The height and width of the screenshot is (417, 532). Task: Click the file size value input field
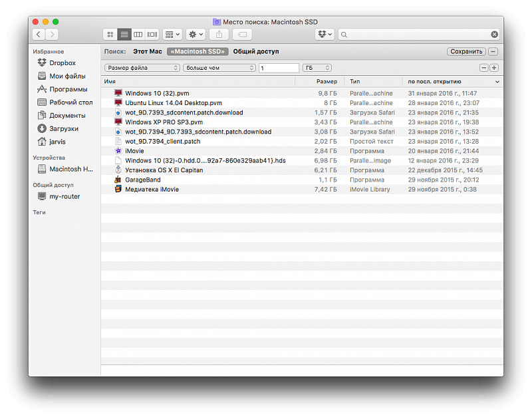tap(279, 68)
